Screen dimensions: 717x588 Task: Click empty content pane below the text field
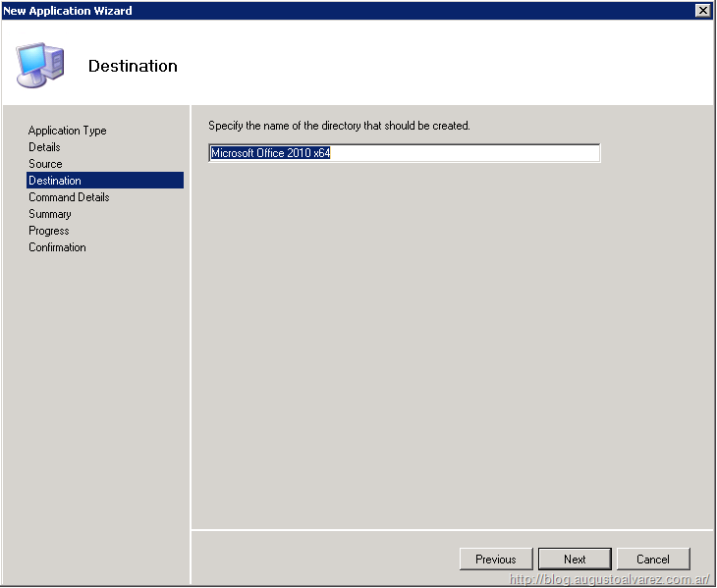click(452, 344)
